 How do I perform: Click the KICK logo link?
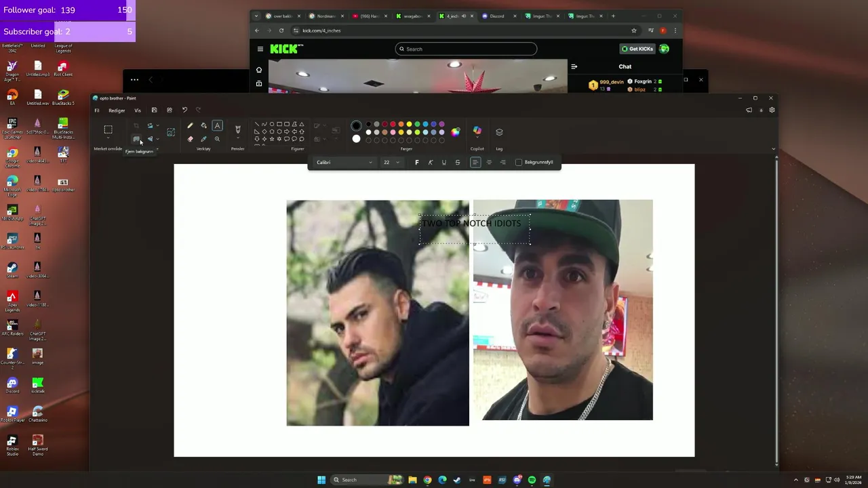(x=287, y=49)
